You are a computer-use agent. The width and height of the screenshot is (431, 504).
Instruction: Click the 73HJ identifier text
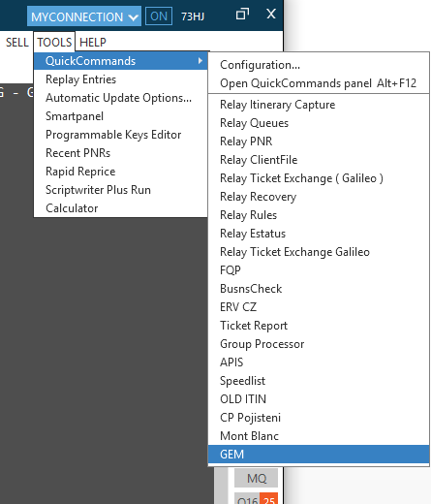pyautogui.click(x=193, y=16)
